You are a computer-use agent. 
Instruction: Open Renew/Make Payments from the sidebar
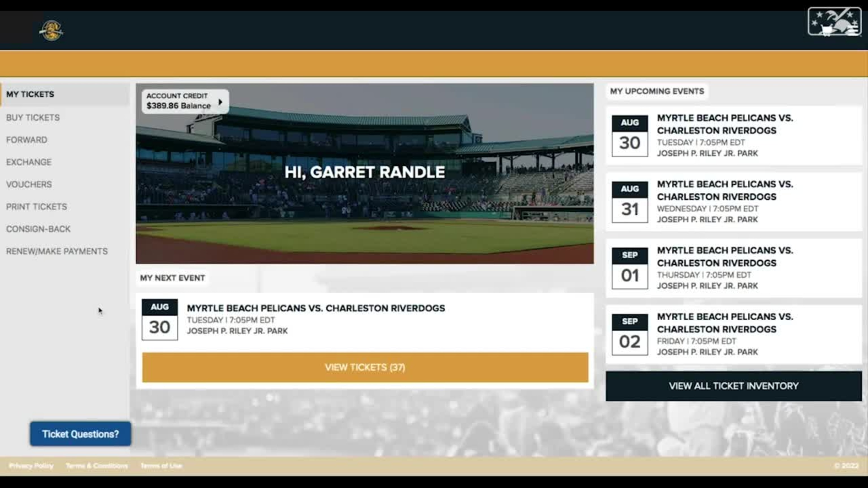pyautogui.click(x=57, y=251)
